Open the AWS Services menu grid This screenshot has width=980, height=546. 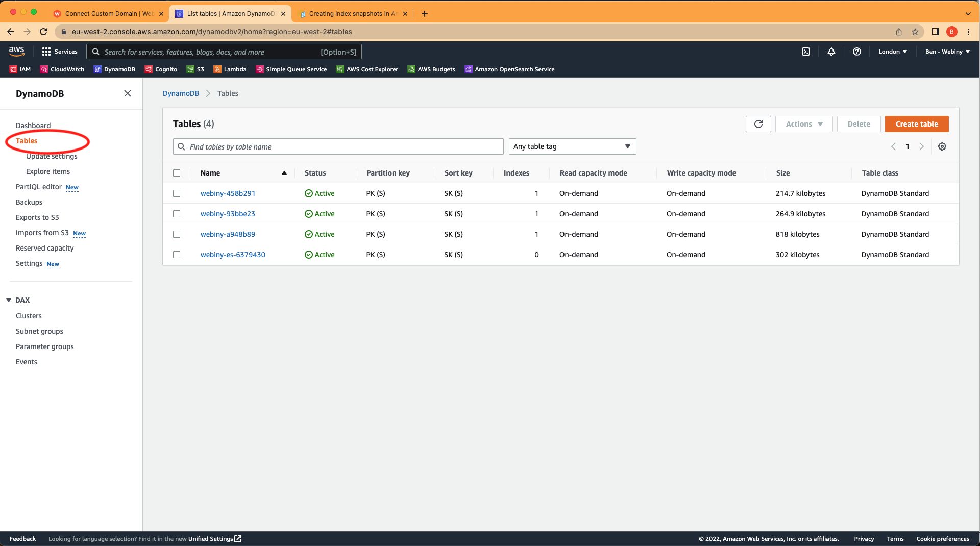pyautogui.click(x=60, y=52)
